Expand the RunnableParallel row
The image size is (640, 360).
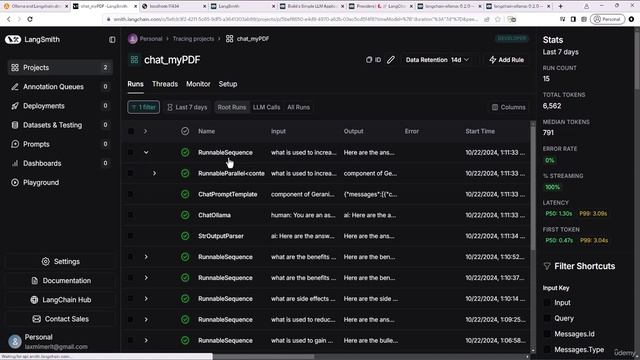pyautogui.click(x=154, y=173)
